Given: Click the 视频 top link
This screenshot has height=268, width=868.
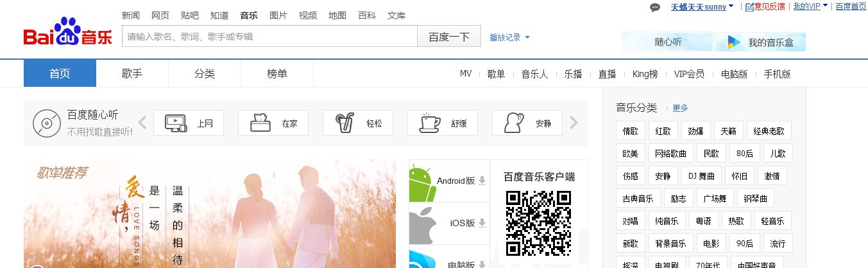Looking at the screenshot, I should pos(308,15).
